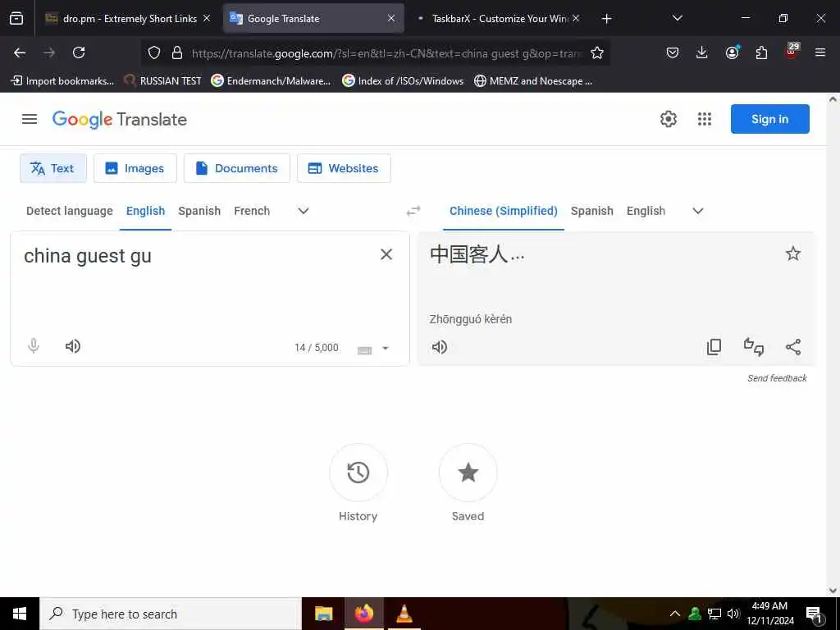Select French as source language
The height and width of the screenshot is (630, 840).
coord(252,211)
